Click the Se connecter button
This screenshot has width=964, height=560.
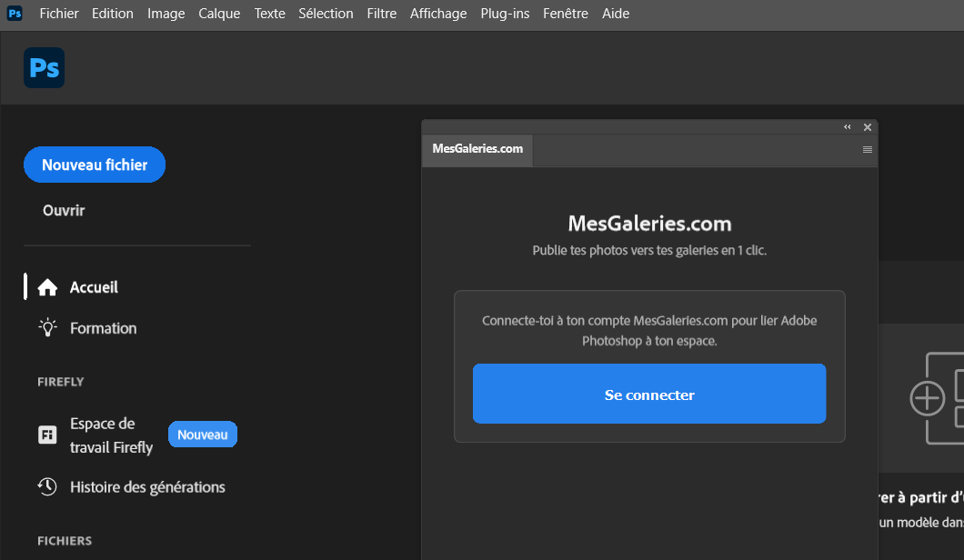tap(649, 394)
